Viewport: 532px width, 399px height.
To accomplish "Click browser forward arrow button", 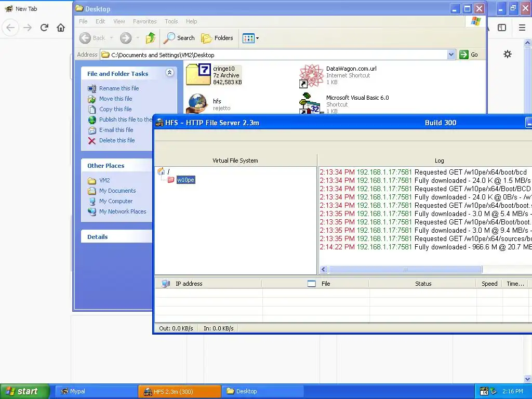I will pos(28,28).
